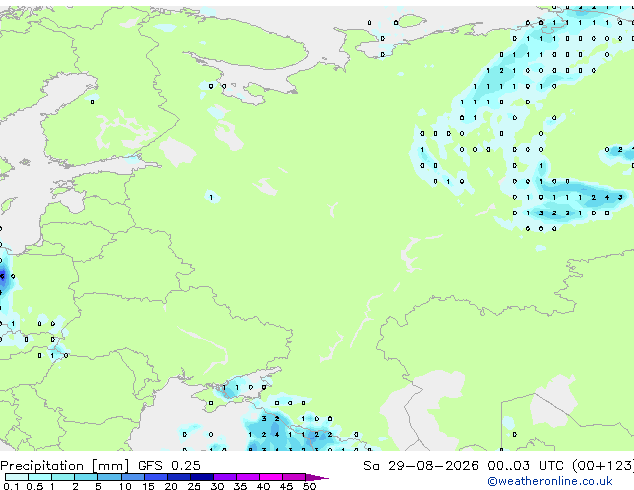Viewport: 634px width, 490px height.
Task: Click the 35–40 mm violet legend segment
Action: point(247,477)
